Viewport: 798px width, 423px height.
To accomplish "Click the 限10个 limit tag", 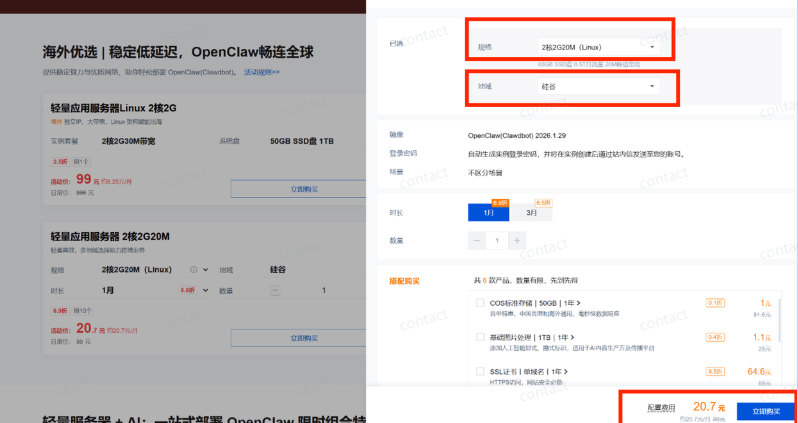I will 83,311.
